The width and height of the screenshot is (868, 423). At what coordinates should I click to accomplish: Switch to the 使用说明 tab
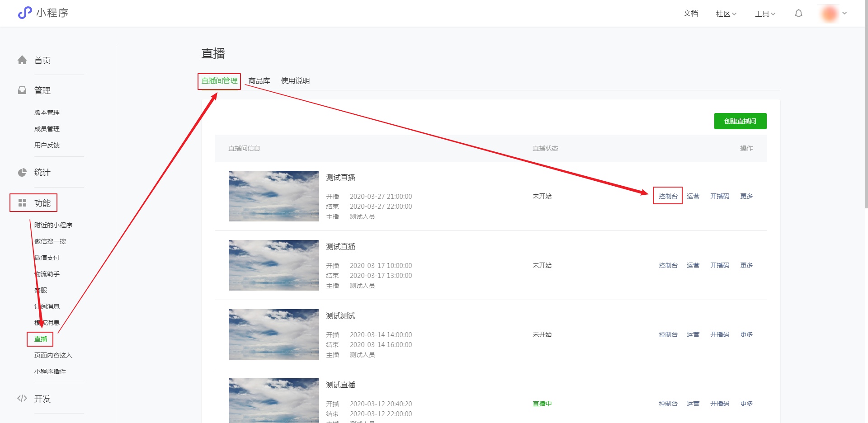click(x=295, y=81)
